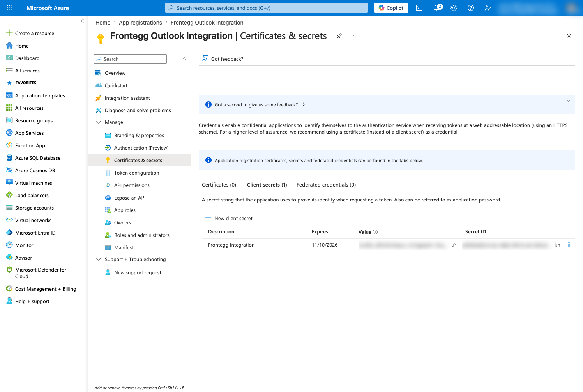Pin this blade using the pin icon
Image resolution: width=583 pixels, height=392 pixels.
coord(339,36)
